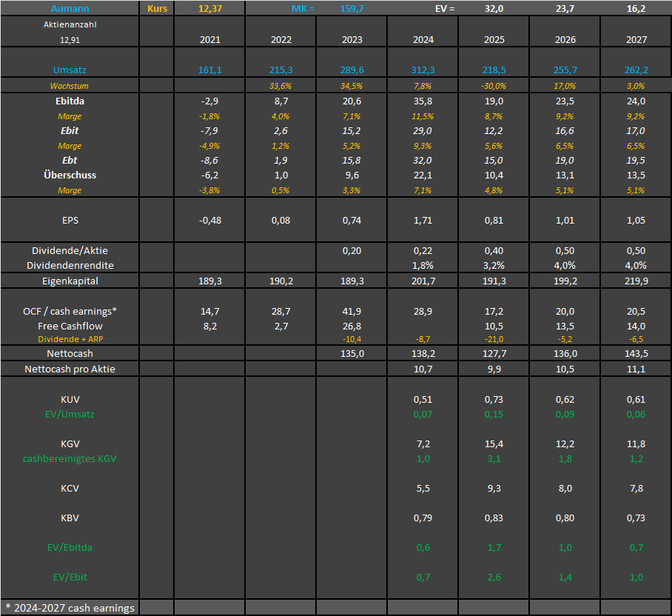Select the 2024 EPS value 1,71
The width and height of the screenshot is (672, 616).
tap(423, 220)
